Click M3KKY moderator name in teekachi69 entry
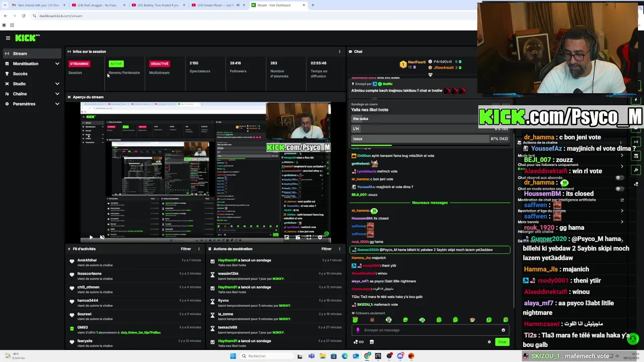Viewport: 644px width, 362px height. [x=285, y=332]
